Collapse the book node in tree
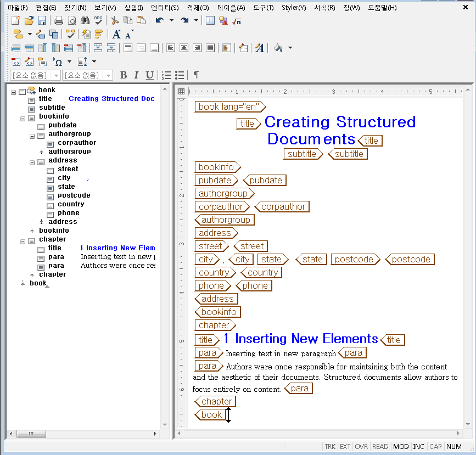The width and height of the screenshot is (476, 455). click(x=13, y=92)
